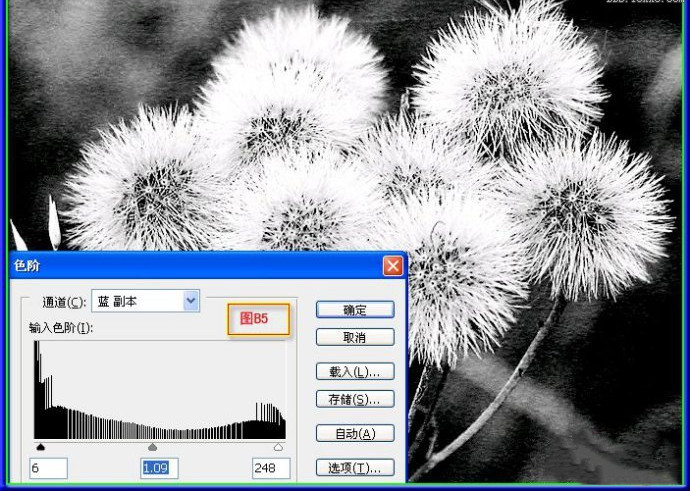Click the 存储(S)... button
The width and height of the screenshot is (690, 491).
click(355, 399)
